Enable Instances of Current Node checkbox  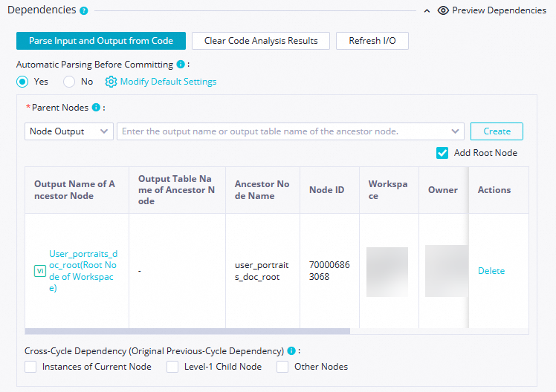tap(30, 367)
